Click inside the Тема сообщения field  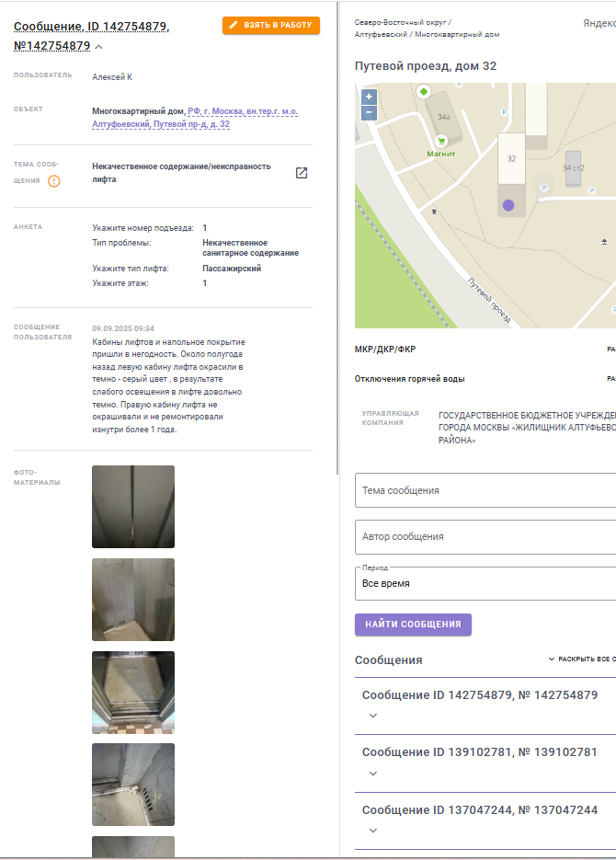485,490
